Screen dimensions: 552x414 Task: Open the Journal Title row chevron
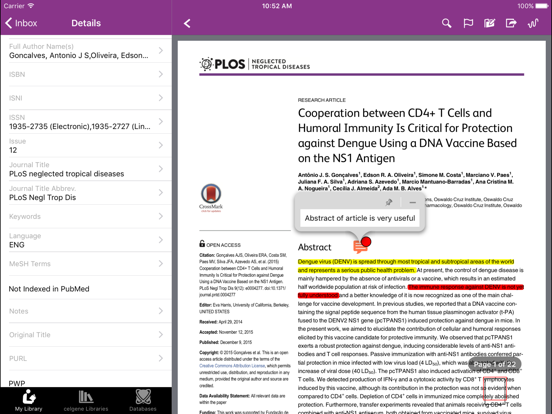pyautogui.click(x=161, y=169)
